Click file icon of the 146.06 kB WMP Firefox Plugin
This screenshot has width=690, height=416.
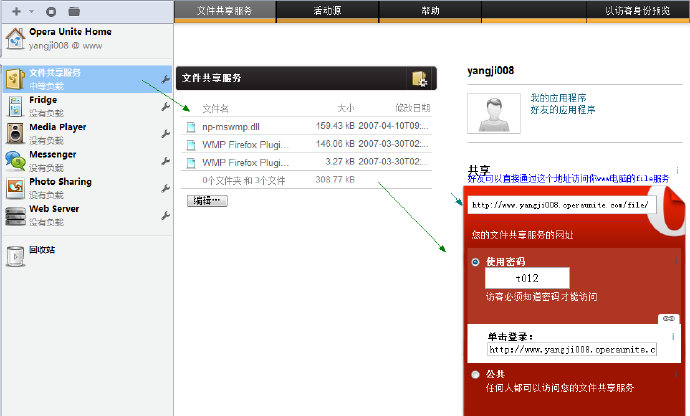[191, 145]
